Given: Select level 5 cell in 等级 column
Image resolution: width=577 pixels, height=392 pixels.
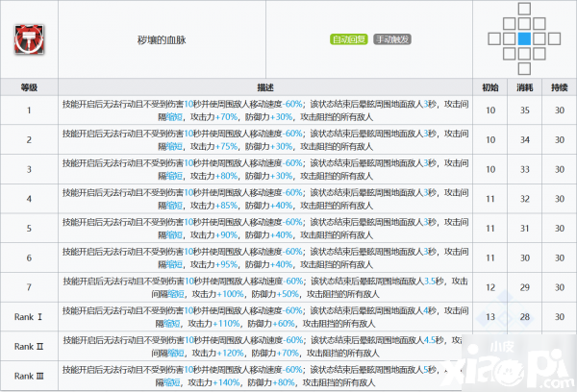Looking at the screenshot, I should [29, 228].
